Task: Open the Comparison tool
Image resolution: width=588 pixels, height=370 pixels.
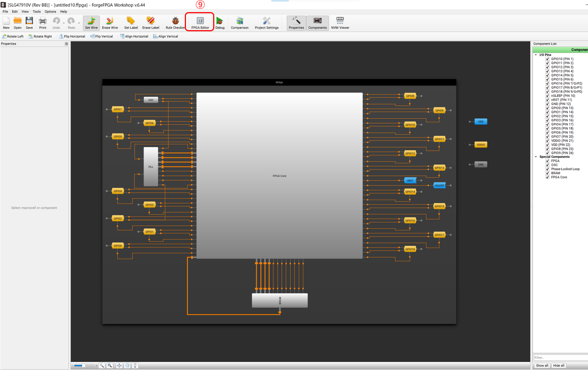Action: coord(239,23)
